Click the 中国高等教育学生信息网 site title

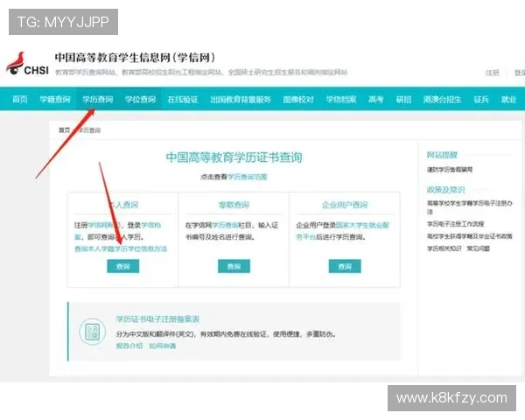click(x=135, y=57)
